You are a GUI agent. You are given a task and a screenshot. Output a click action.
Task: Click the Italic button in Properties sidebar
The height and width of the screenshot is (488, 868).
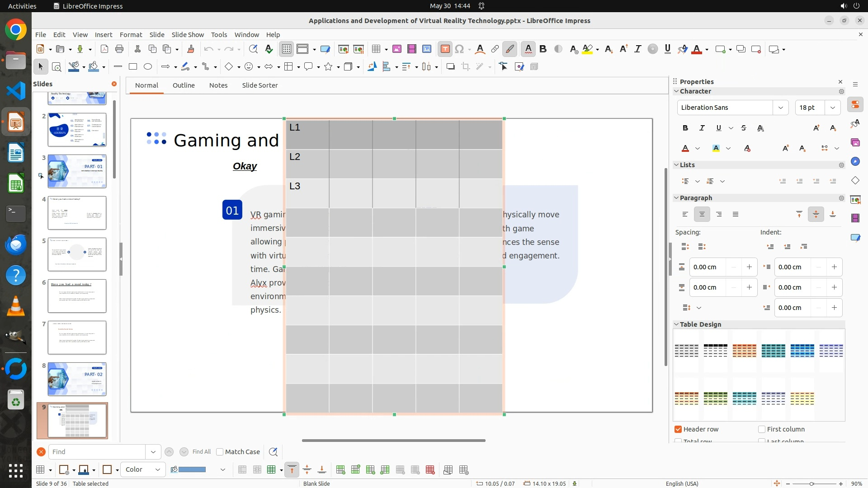(702, 128)
